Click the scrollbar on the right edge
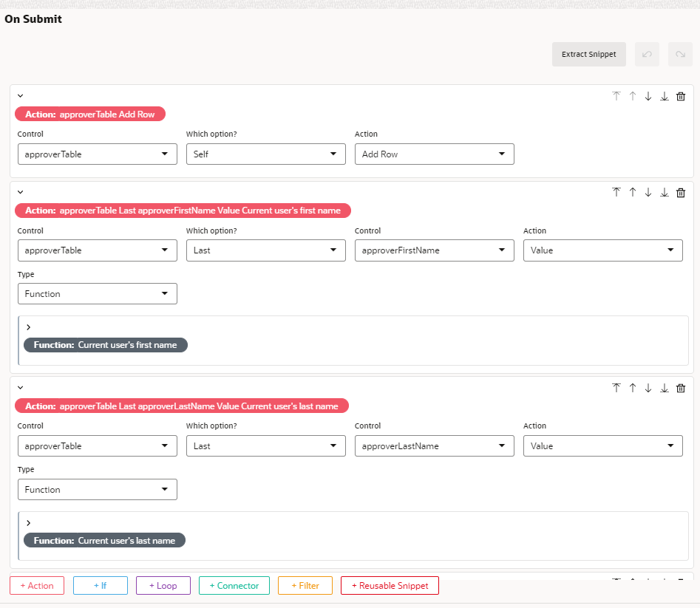The width and height of the screenshot is (700, 608). click(x=697, y=296)
